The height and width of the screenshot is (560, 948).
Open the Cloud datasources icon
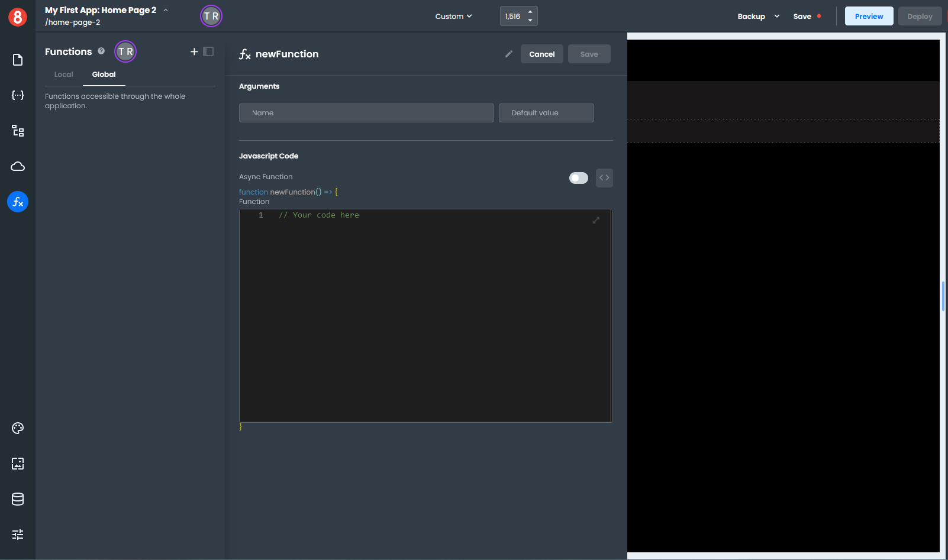tap(18, 166)
